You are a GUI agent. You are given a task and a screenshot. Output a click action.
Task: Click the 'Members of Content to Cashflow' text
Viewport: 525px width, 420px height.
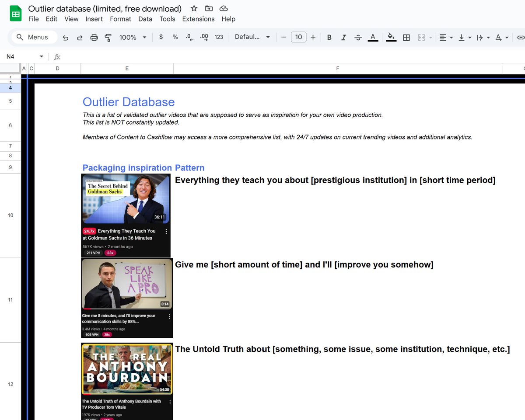click(x=277, y=137)
